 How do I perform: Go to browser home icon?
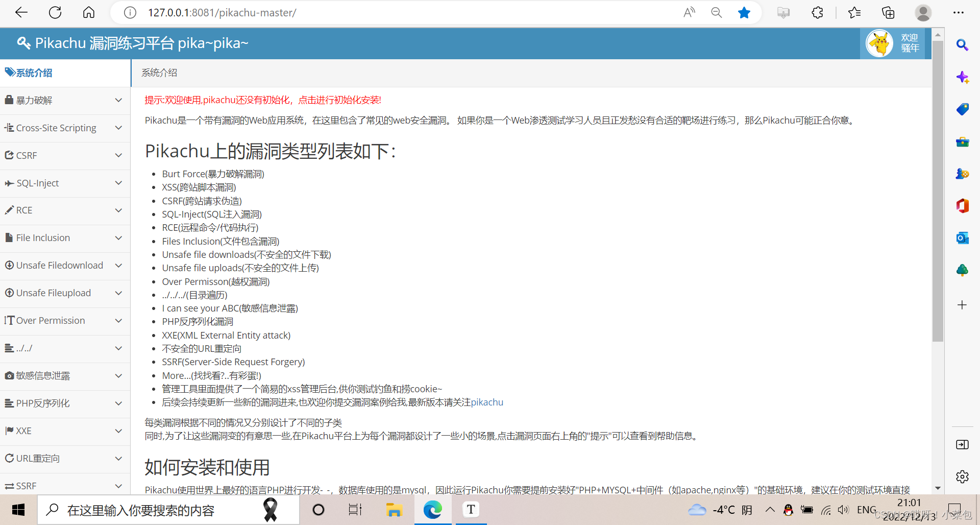[x=89, y=13]
